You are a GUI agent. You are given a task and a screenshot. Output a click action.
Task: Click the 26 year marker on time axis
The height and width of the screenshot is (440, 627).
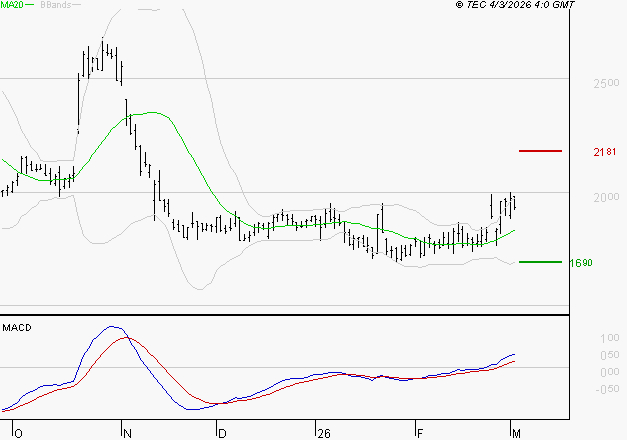(x=324, y=434)
